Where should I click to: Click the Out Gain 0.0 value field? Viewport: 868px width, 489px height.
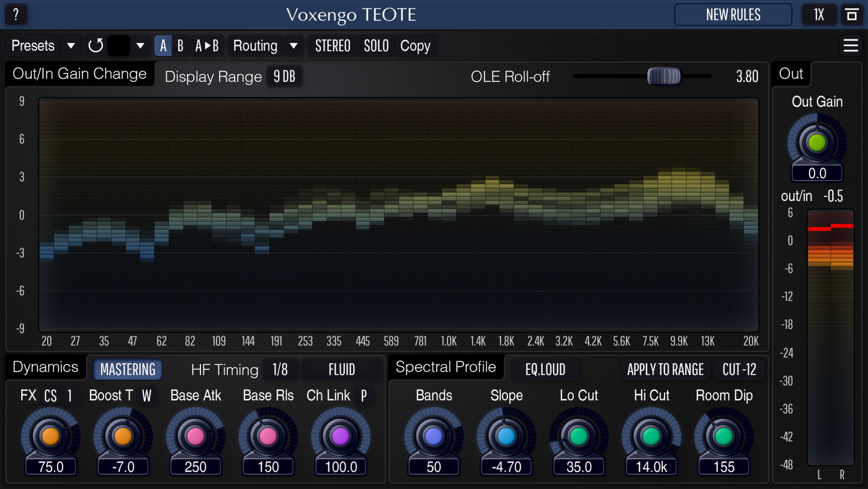pyautogui.click(x=817, y=173)
